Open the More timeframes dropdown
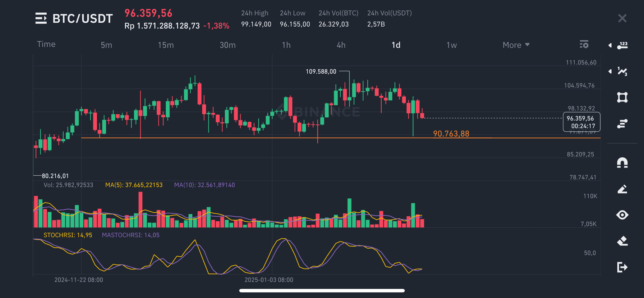 516,45
